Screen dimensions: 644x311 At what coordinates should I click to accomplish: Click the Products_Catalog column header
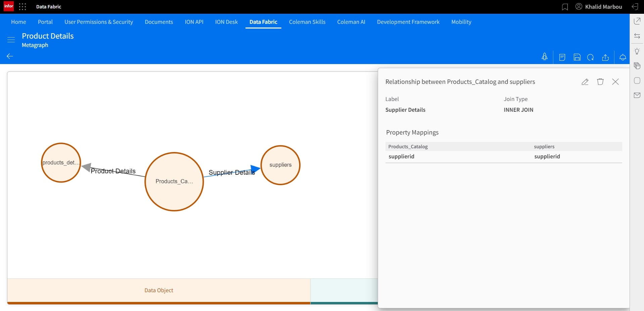(408, 147)
